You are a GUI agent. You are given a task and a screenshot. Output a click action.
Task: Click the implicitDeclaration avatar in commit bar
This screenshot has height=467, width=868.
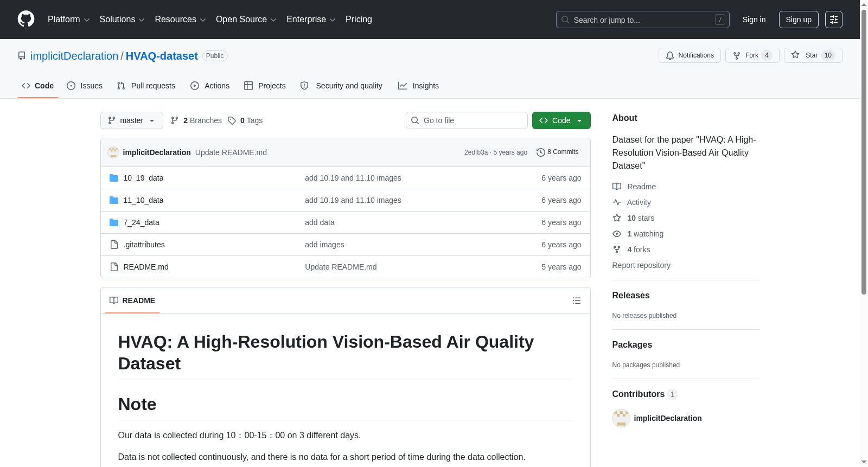[x=113, y=152]
